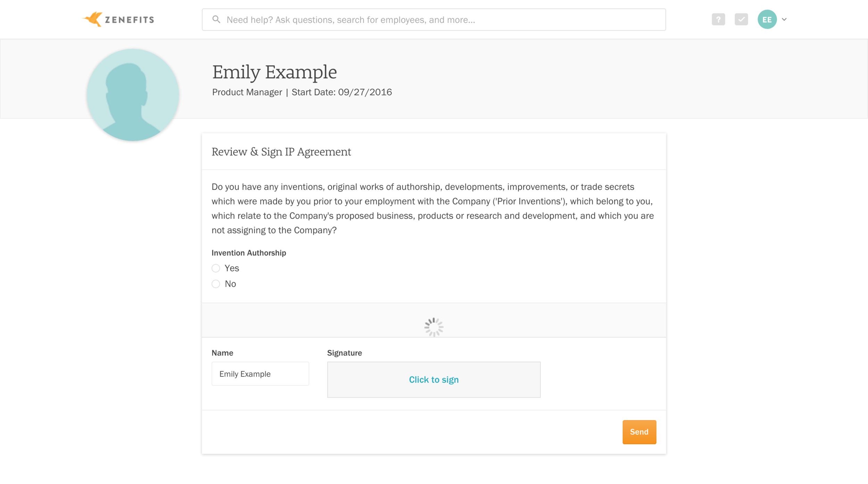This screenshot has height=484, width=868.
Task: Click the Signature field label
Action: [344, 353]
